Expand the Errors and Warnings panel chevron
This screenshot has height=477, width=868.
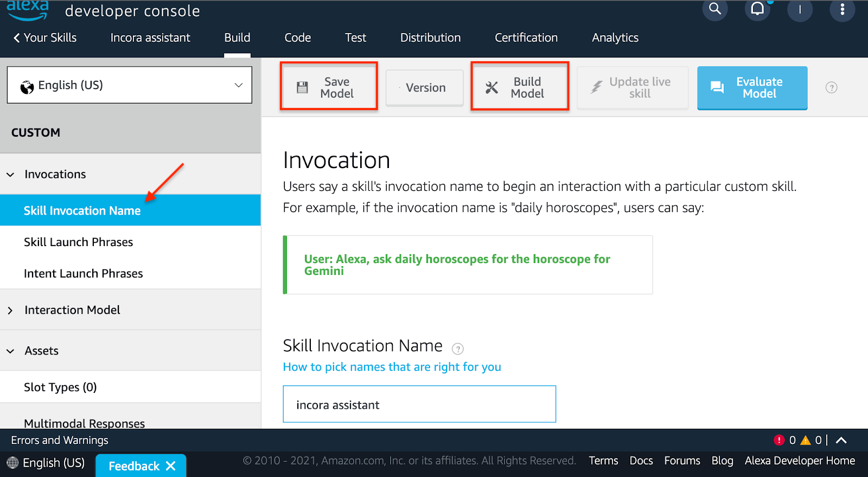(841, 440)
